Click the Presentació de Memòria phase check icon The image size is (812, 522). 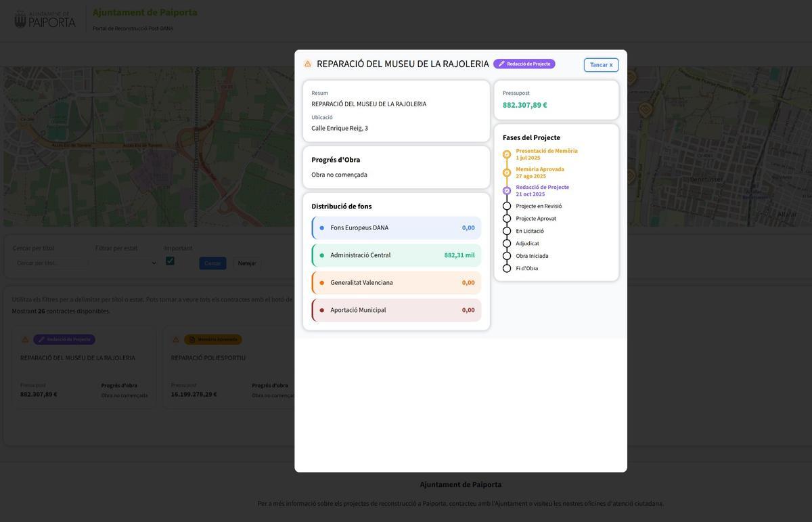[507, 154]
